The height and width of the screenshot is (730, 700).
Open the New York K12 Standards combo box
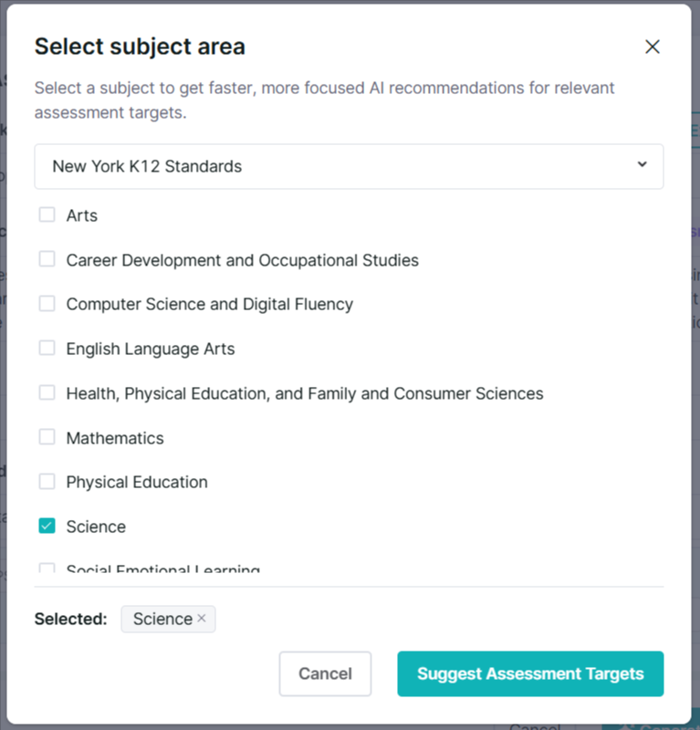coord(349,166)
